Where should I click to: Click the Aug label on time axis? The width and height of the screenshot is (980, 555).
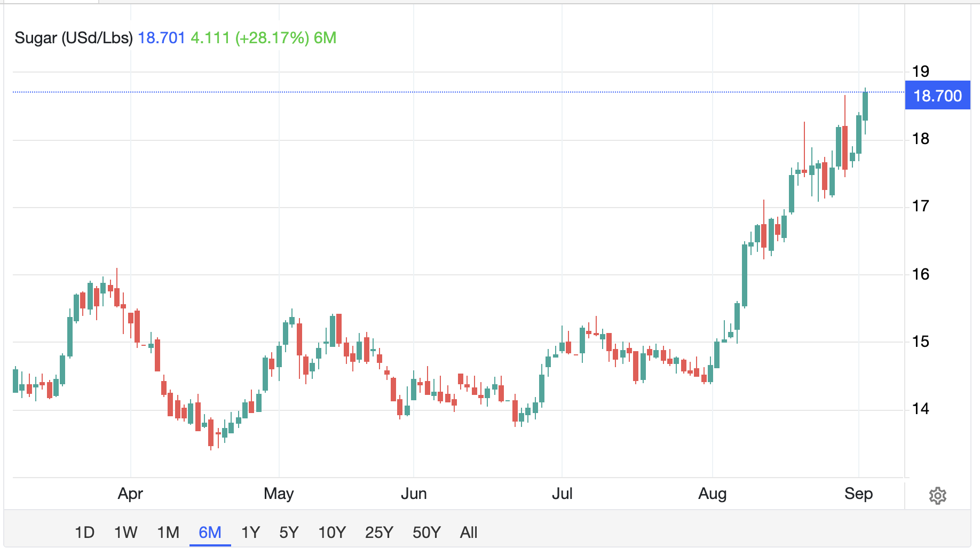click(x=713, y=494)
